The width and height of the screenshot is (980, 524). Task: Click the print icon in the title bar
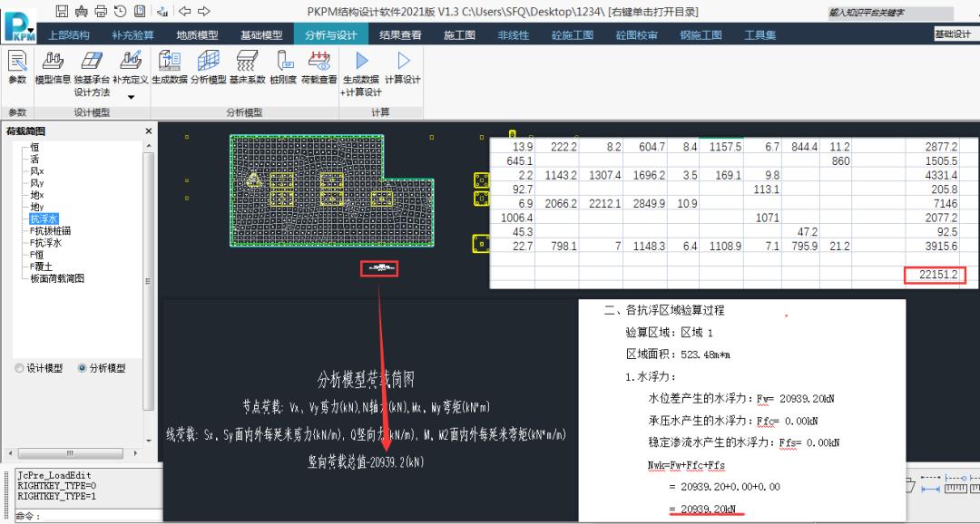pyautogui.click(x=99, y=9)
